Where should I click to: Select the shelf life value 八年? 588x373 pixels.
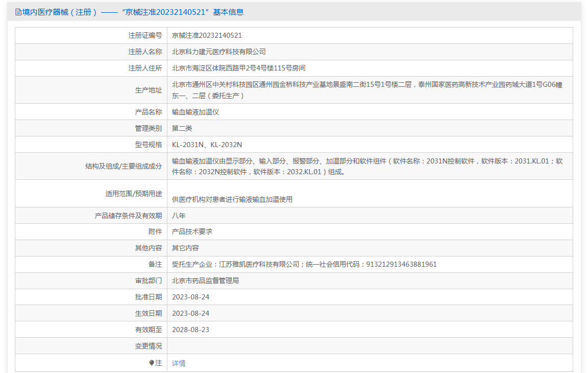179,216
